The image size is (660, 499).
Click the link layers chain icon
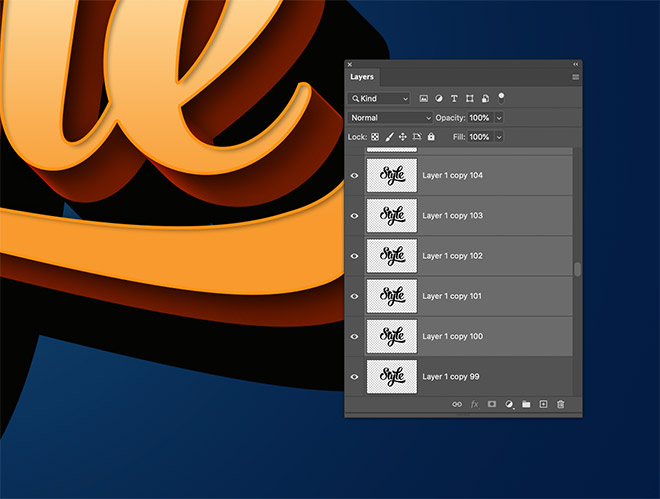click(x=457, y=404)
